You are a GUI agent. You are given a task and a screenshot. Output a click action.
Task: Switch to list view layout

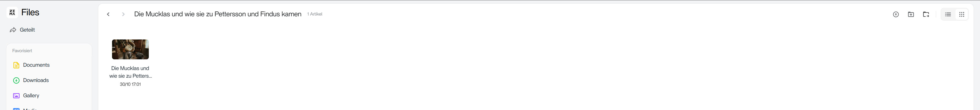(x=948, y=15)
